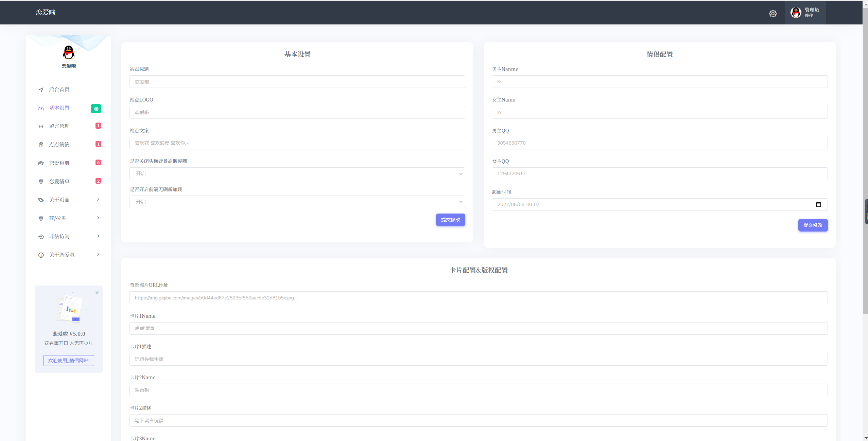Open the 恋爱清单 menu item

(x=59, y=182)
